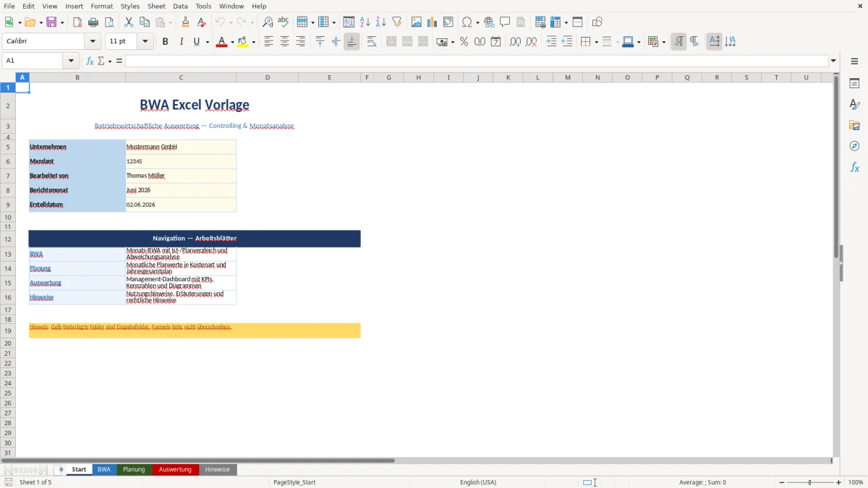Toggle Bold formatting

coord(165,42)
